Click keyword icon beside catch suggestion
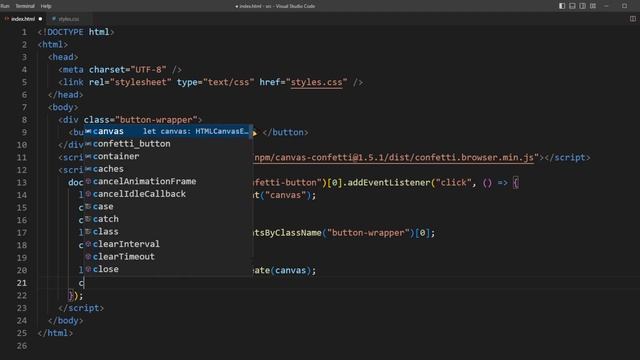Viewport: 640px width, 360px height. 88,219
